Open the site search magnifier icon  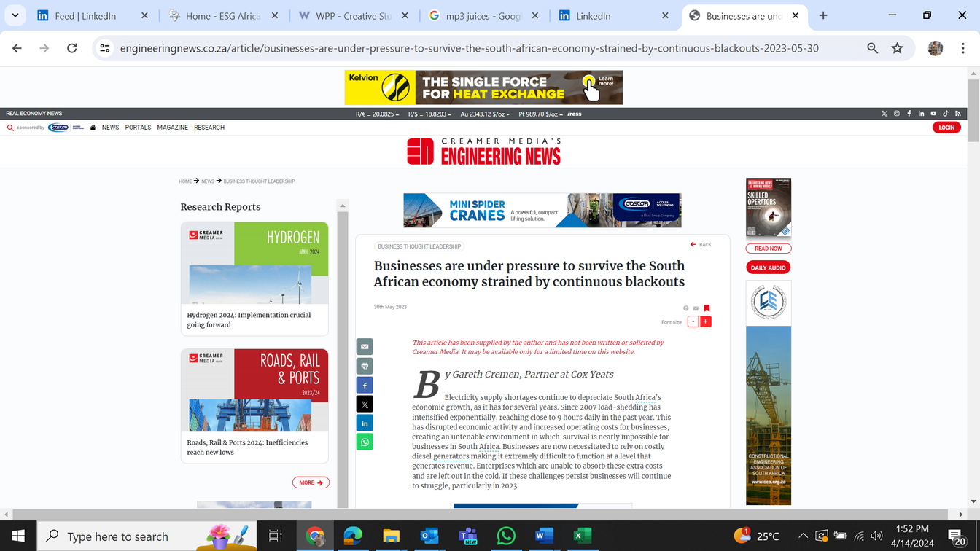pos(10,128)
